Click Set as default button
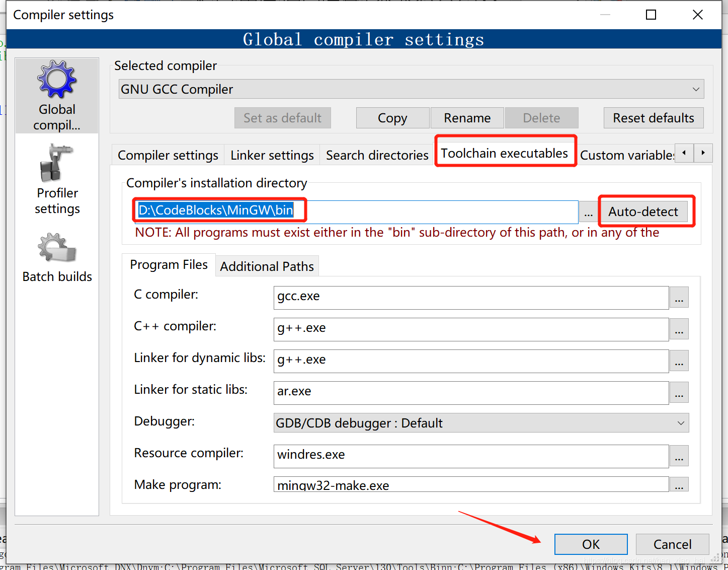 (282, 118)
